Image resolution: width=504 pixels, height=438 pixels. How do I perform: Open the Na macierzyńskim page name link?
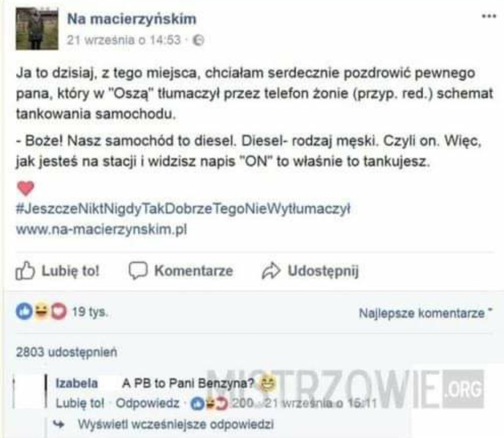point(131,19)
